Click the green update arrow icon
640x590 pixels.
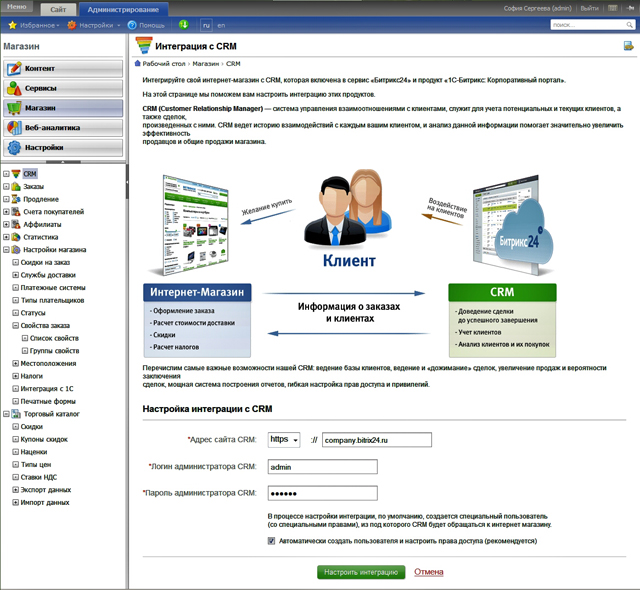[x=183, y=24]
